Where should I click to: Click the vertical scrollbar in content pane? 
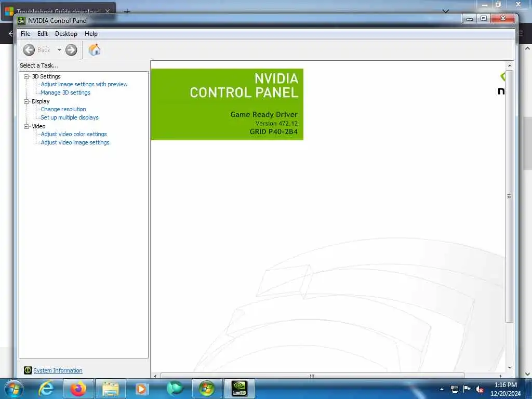click(x=509, y=196)
